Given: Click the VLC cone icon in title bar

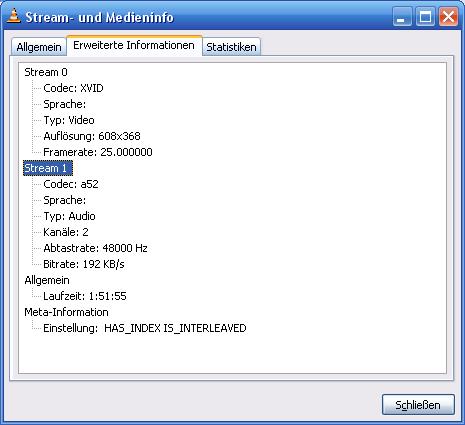Looking at the screenshot, I should pos(13,16).
